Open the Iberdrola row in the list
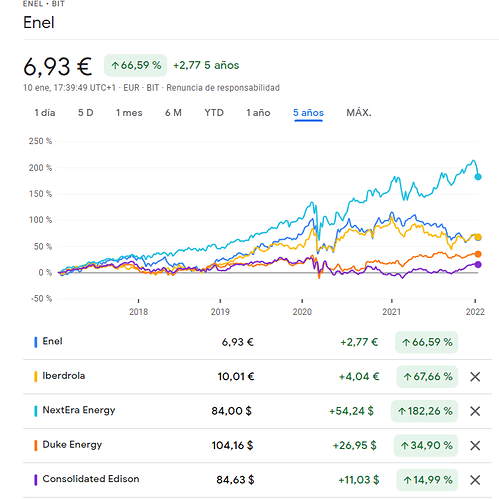The height and width of the screenshot is (499, 499). click(257, 377)
